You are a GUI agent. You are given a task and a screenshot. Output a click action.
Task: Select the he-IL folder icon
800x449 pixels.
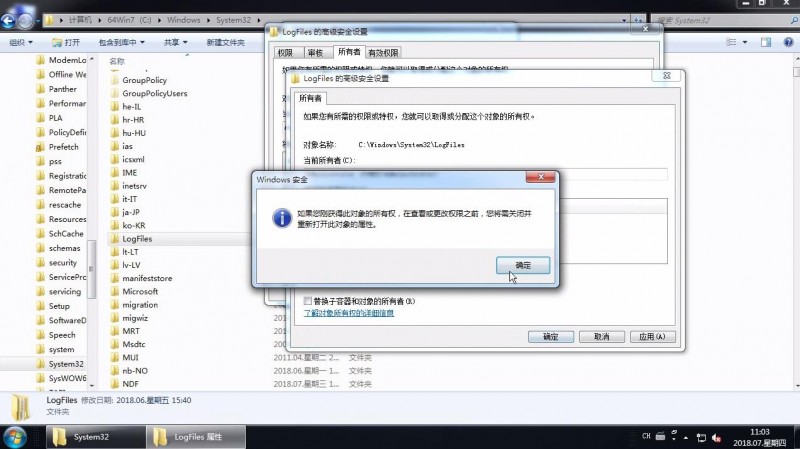(115, 107)
